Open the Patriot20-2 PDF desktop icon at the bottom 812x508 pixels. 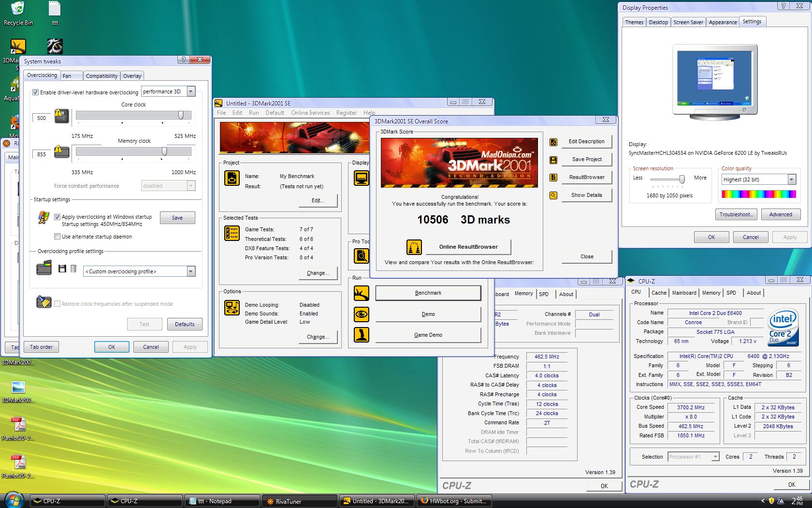(x=18, y=466)
